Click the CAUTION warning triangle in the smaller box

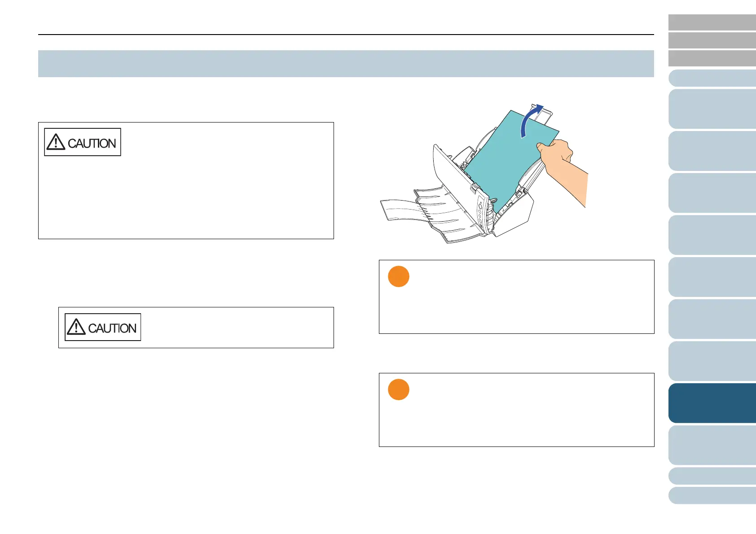tap(76, 327)
